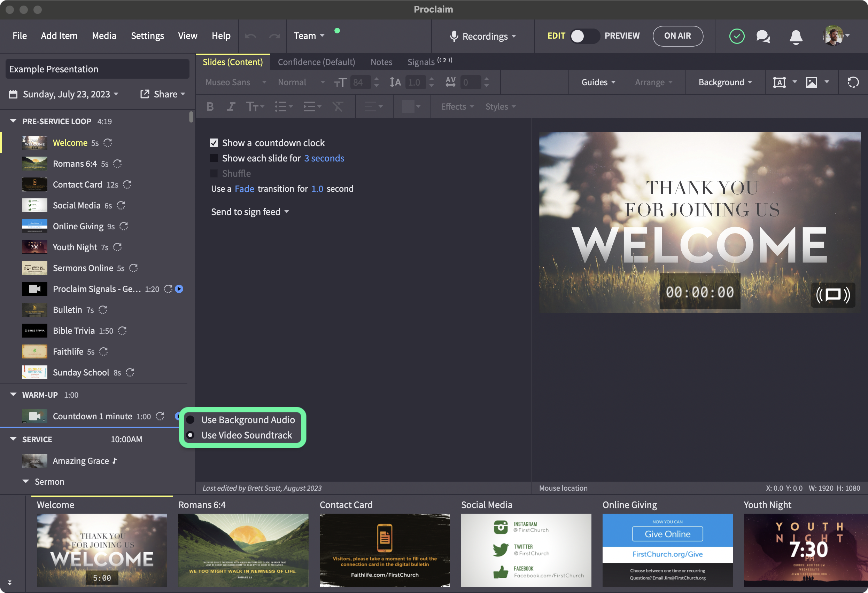Open the Background dropdown
The width and height of the screenshot is (868, 593).
725,82
